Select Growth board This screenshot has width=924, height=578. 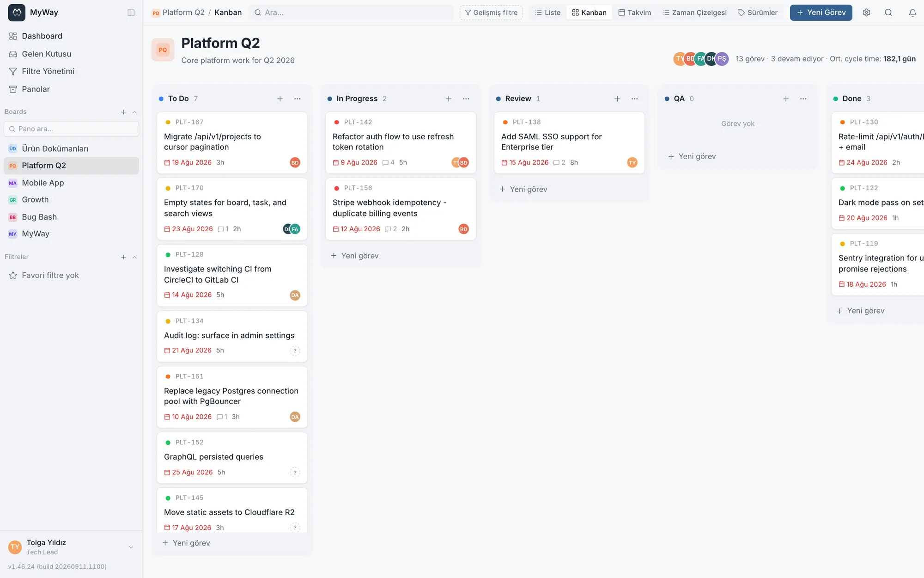[x=71, y=200]
